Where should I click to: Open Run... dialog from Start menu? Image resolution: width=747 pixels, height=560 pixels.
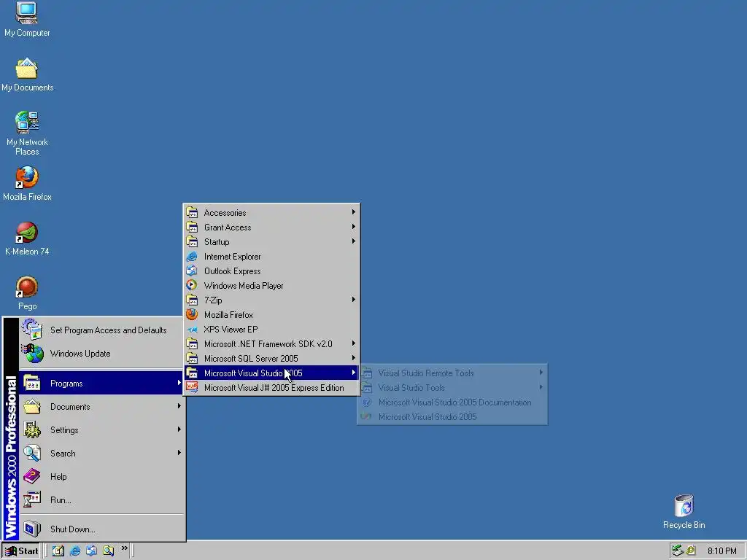click(101, 500)
